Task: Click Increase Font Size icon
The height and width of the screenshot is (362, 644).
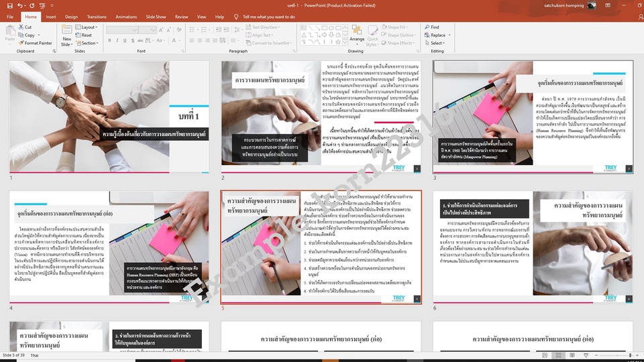Action: [162, 30]
